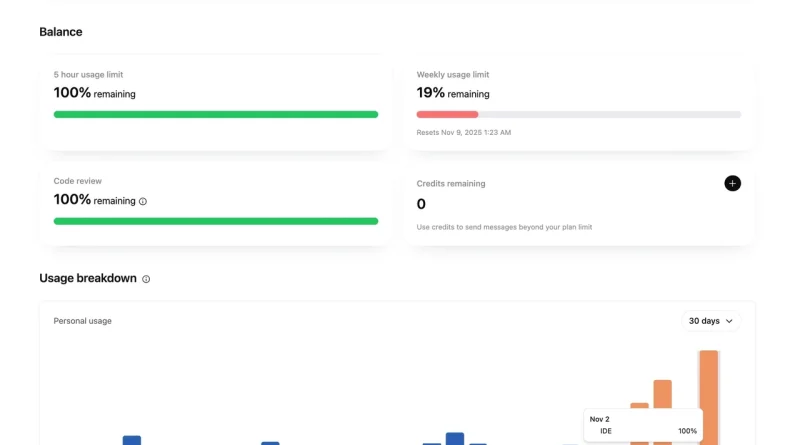Click the 5 hour usage limit green progress bar
The height and width of the screenshot is (445, 800).
[216, 114]
